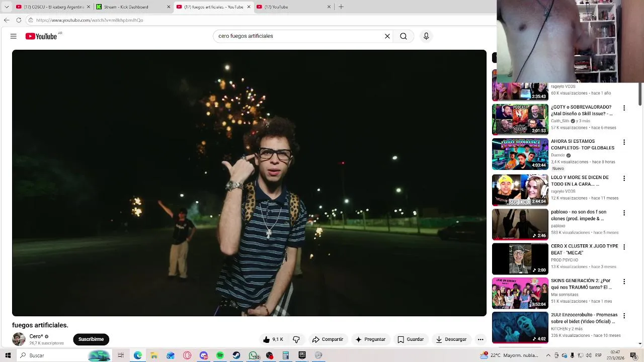The image size is (644, 362).
Task: Open options for 'SKINS GENERACIÓN 2' video
Action: (624, 282)
